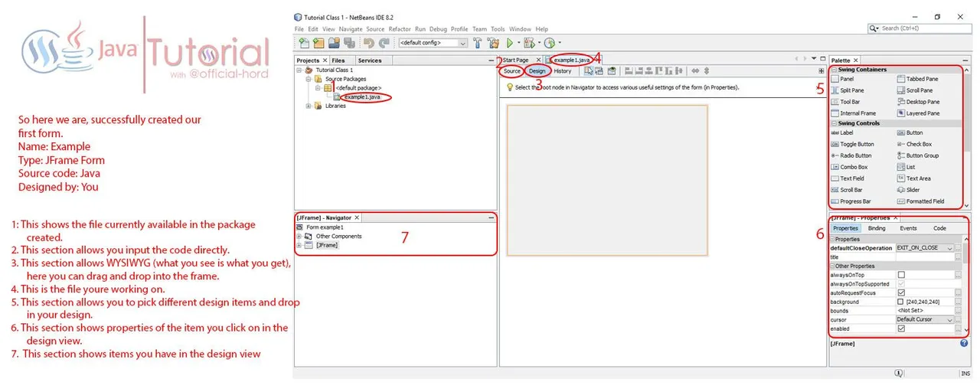Image resolution: width=980 pixels, height=392 pixels.
Task: Open the Binding properties tab
Action: 877,228
